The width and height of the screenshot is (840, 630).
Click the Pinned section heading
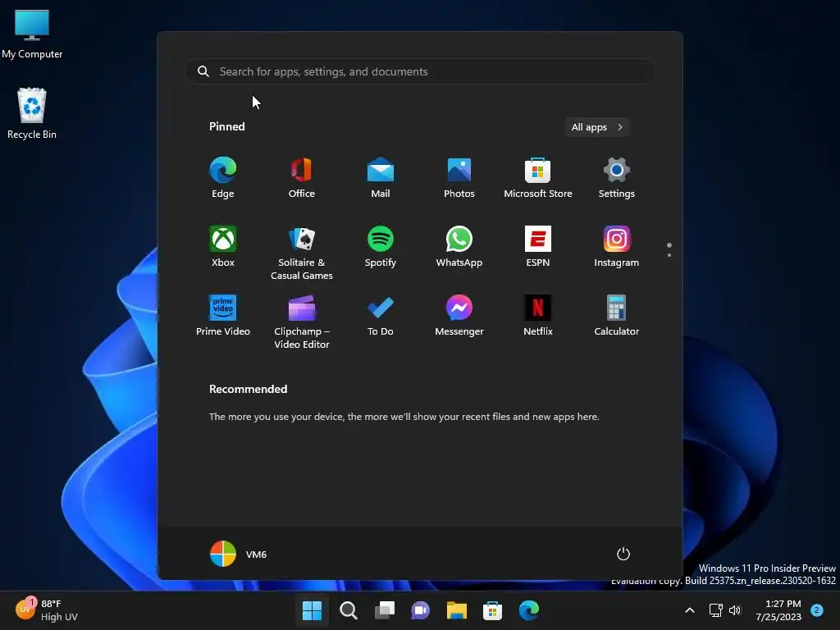(x=227, y=126)
